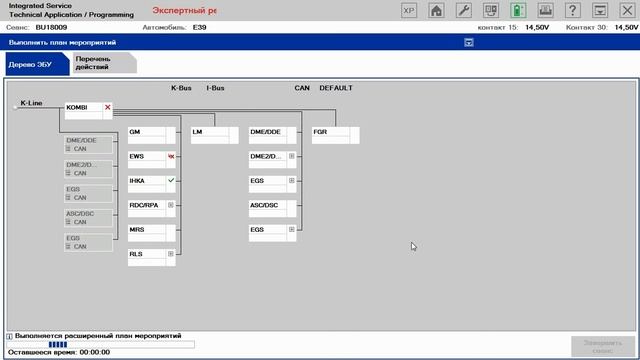
Task: Click the контакт 15 voltage value
Action: (537, 27)
